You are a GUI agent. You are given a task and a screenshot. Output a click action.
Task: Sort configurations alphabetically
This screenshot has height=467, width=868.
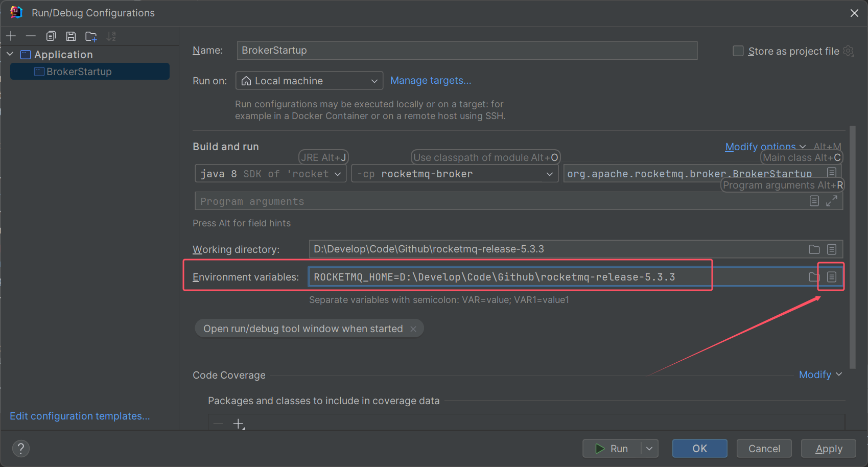pyautogui.click(x=111, y=36)
